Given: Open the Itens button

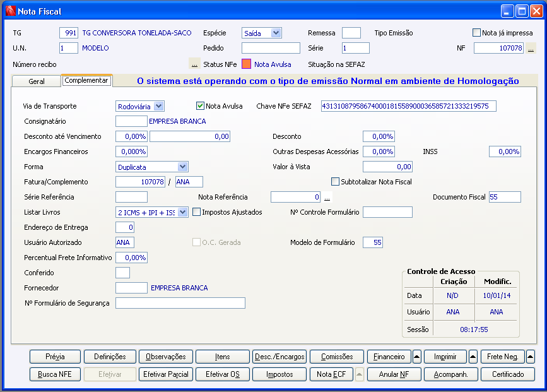Looking at the screenshot, I should coord(223,357).
